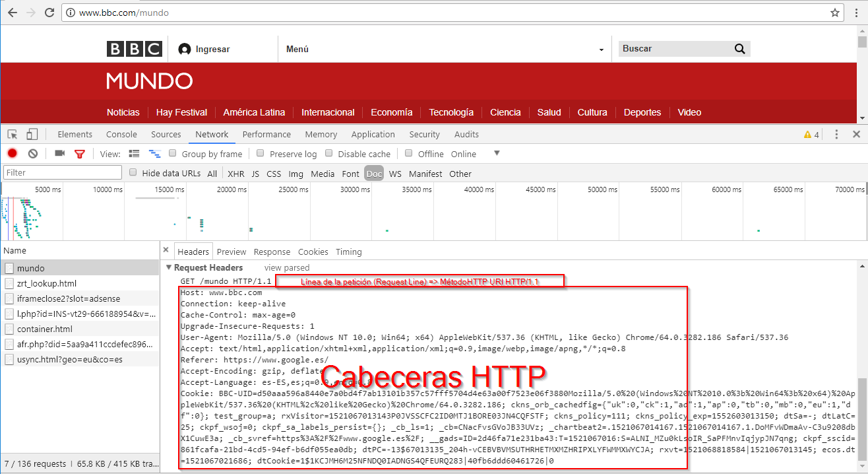This screenshot has height=474, width=868.
Task: Click the record network log button
Action: pos(12,154)
